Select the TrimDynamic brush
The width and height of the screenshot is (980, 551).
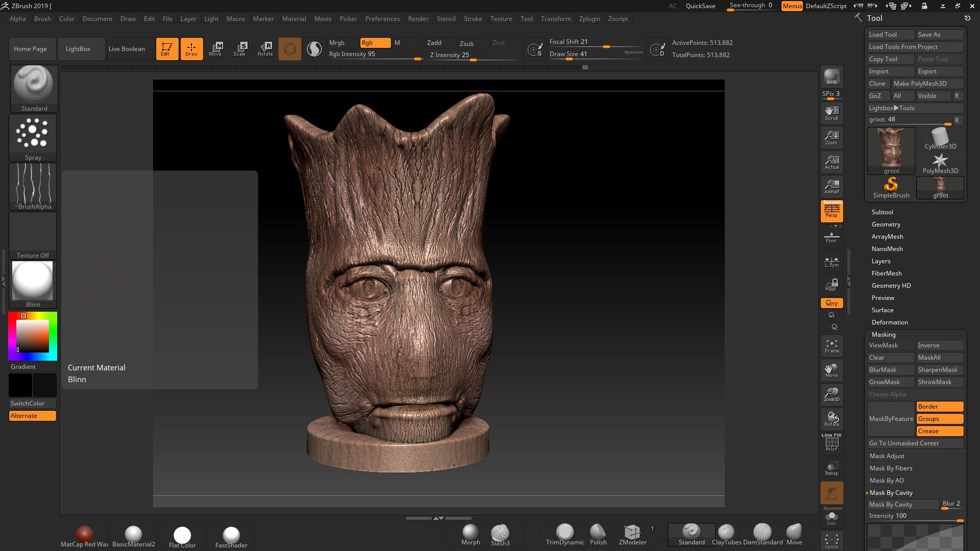(565, 535)
